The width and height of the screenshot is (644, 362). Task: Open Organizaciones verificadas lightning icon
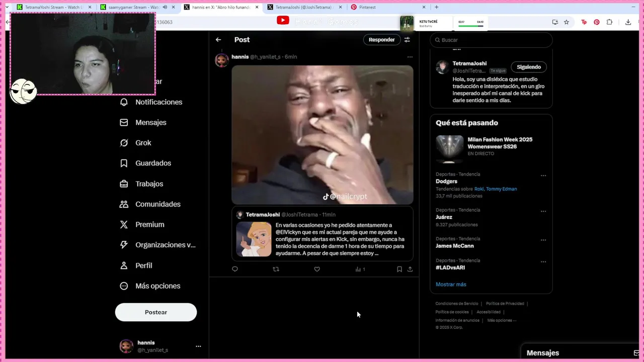click(124, 245)
